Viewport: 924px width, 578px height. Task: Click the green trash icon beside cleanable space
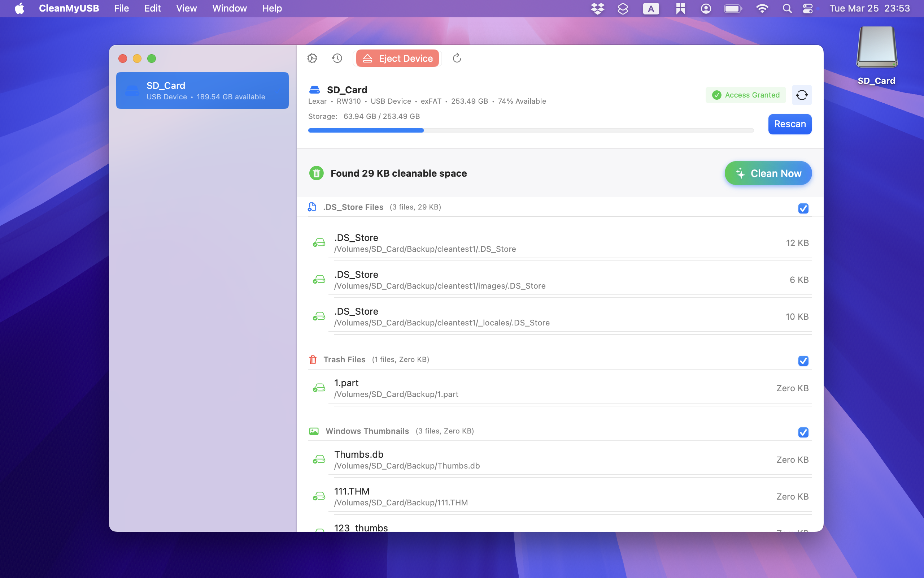(x=316, y=173)
